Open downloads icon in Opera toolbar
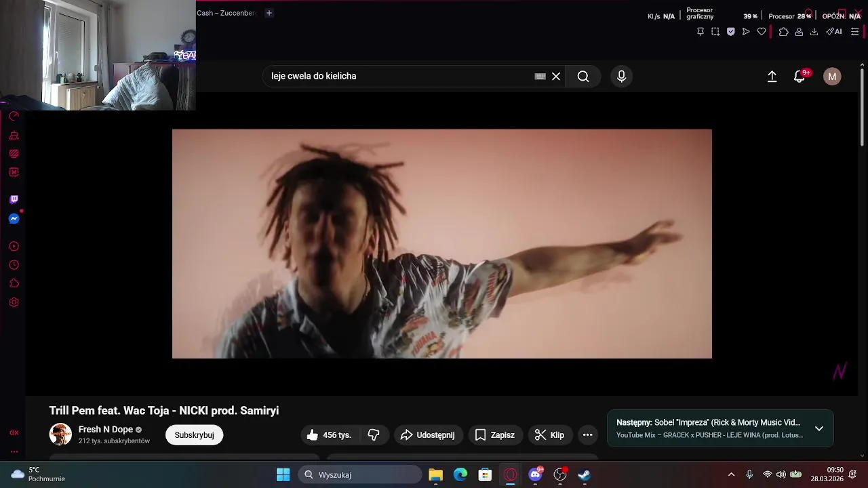Image resolution: width=868 pixels, height=488 pixels. coord(814,31)
